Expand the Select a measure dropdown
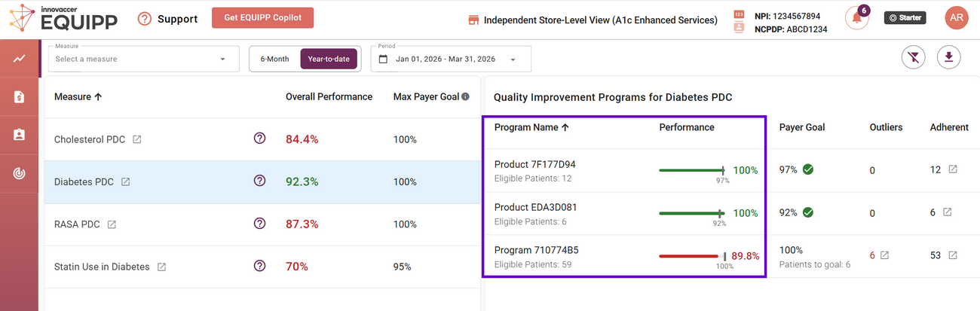The height and width of the screenshot is (311, 980). click(142, 59)
